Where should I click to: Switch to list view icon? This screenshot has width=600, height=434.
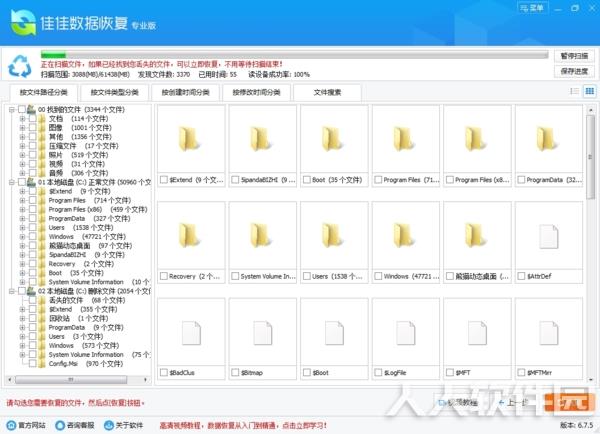click(574, 91)
